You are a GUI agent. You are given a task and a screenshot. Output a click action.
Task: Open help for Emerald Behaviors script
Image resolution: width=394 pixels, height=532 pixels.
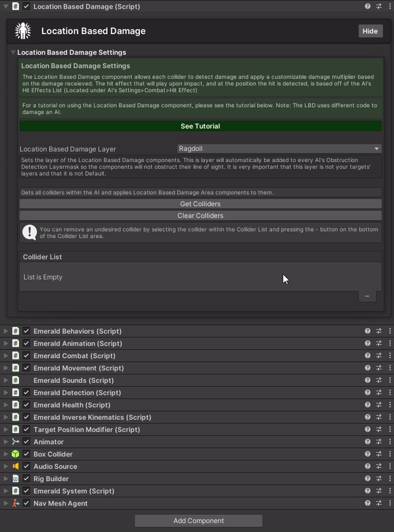tap(368, 331)
